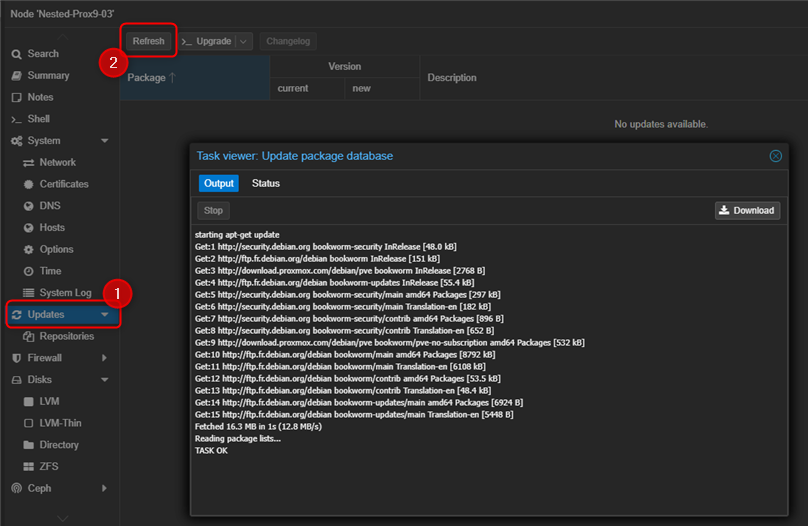Download the task log output
808x526 pixels.
tap(747, 210)
